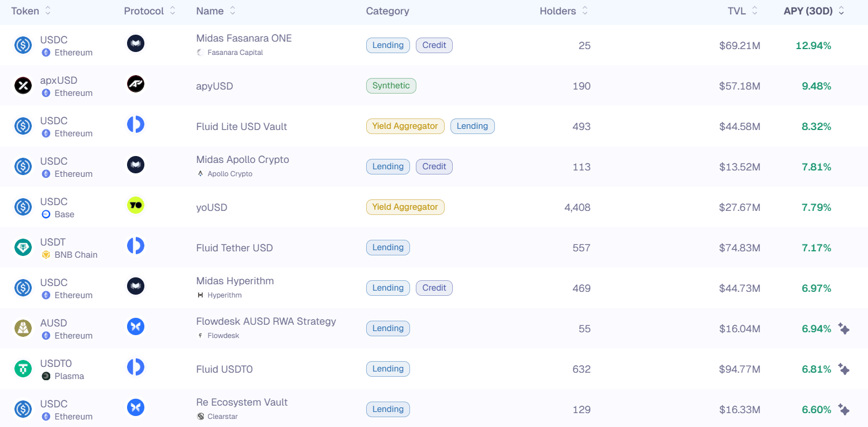The image size is (868, 427).
Task: Click the USDC Base token icon for yoUSD
Action: tap(23, 207)
